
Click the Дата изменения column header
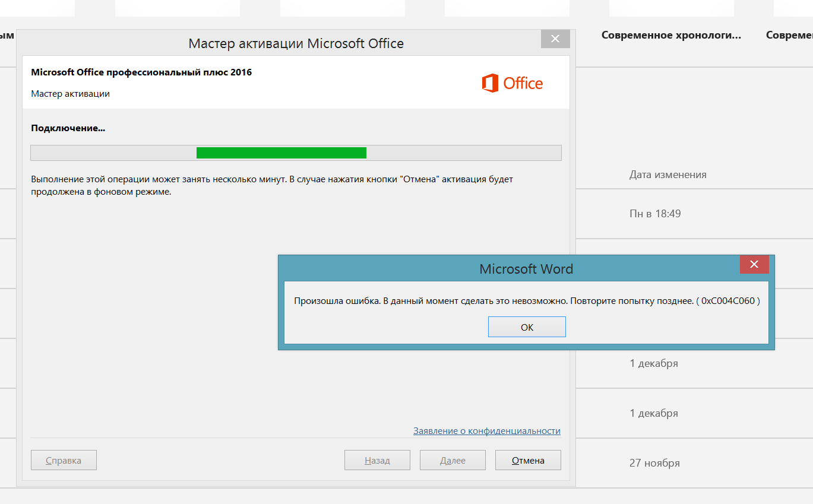point(668,175)
